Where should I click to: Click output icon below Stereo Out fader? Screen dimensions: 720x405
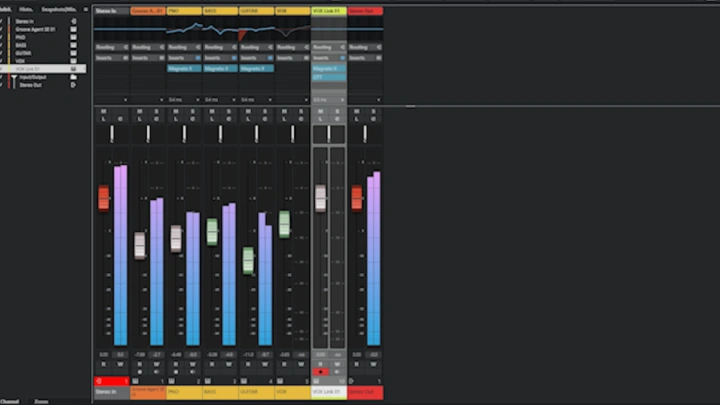click(352, 381)
